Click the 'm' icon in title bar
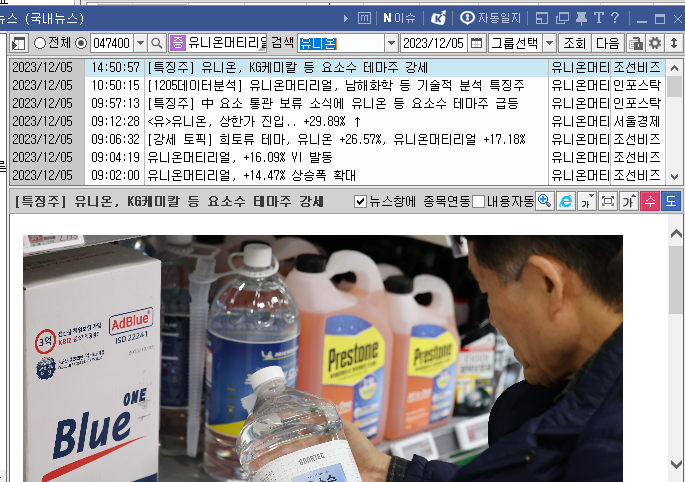This screenshot has width=685, height=482. tap(364, 18)
